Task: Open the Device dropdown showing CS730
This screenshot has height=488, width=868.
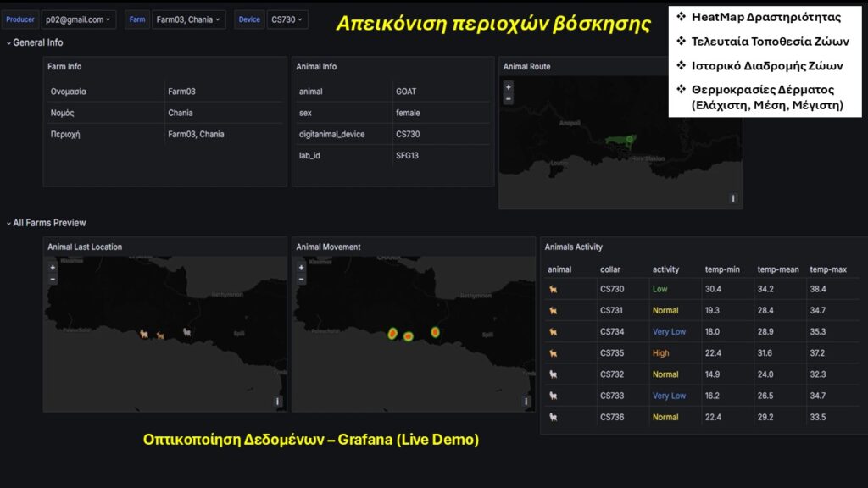Action: coord(287,19)
